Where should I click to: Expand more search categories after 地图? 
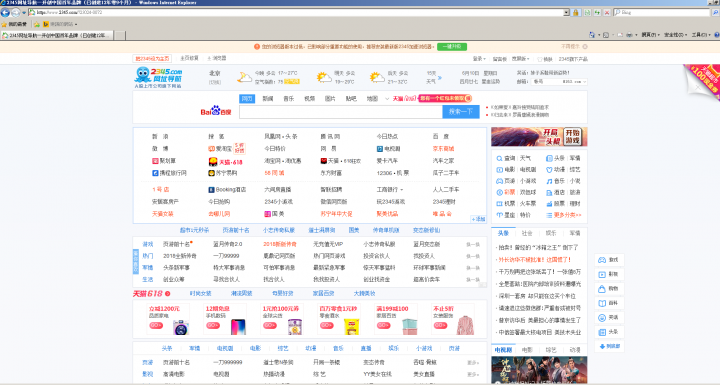(387, 99)
